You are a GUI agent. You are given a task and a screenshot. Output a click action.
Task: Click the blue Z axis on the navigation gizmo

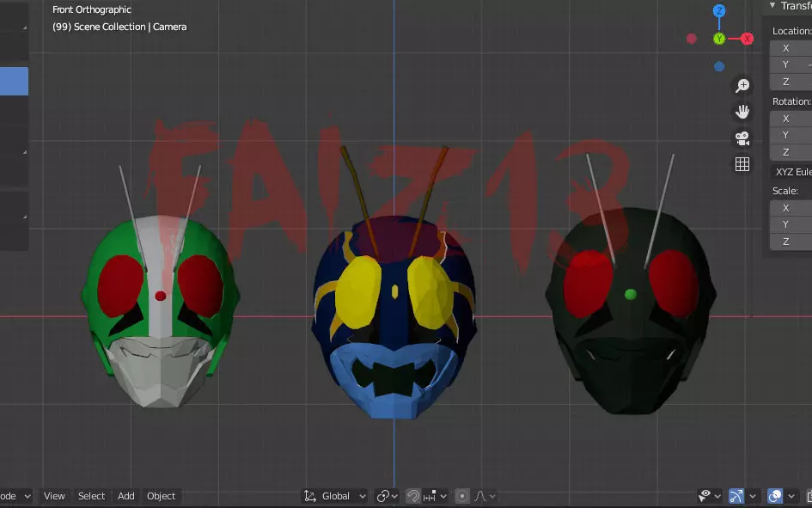(719, 10)
